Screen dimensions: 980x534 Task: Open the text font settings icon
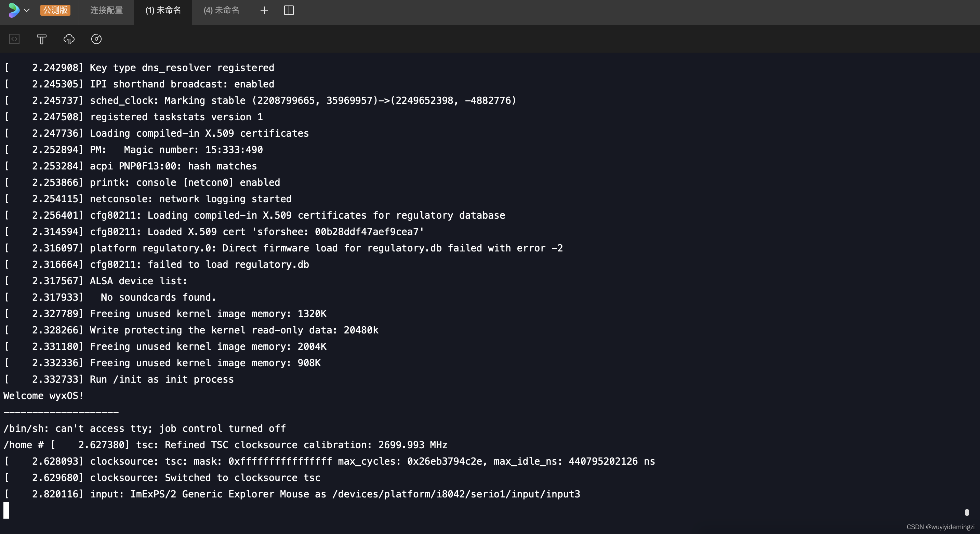tap(41, 39)
